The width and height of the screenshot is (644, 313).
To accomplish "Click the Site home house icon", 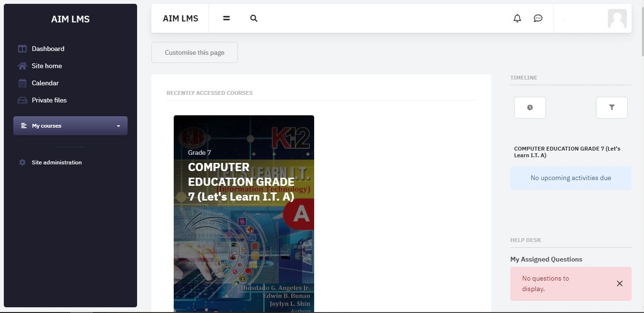I will click(x=22, y=66).
